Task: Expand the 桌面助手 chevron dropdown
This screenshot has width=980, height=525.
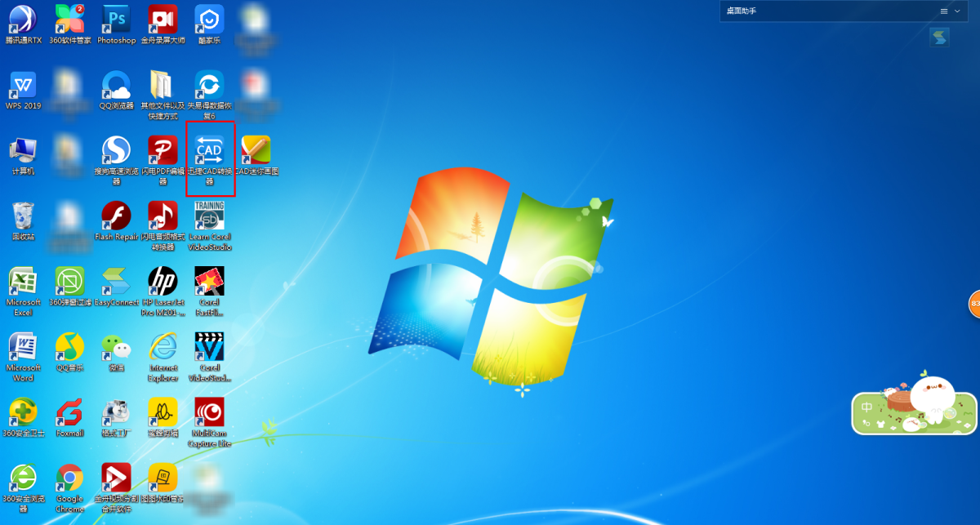Action: pos(957,11)
